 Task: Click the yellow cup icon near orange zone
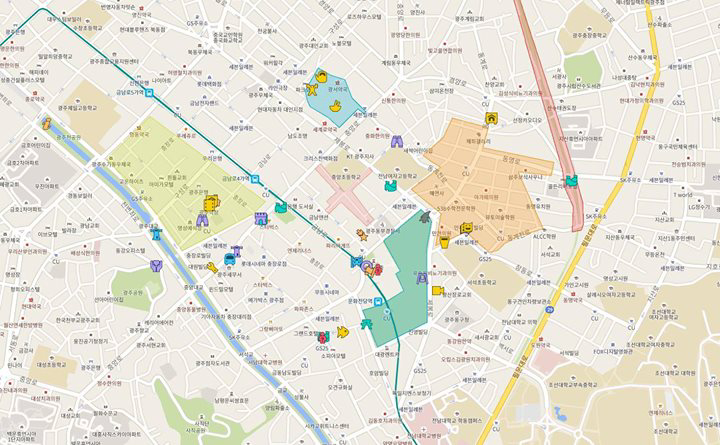(444, 241)
